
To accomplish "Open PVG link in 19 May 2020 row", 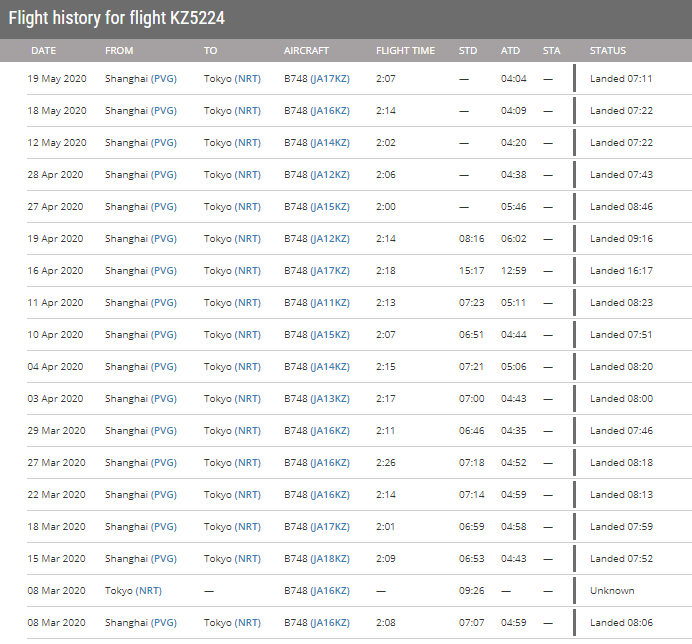I will [x=164, y=79].
